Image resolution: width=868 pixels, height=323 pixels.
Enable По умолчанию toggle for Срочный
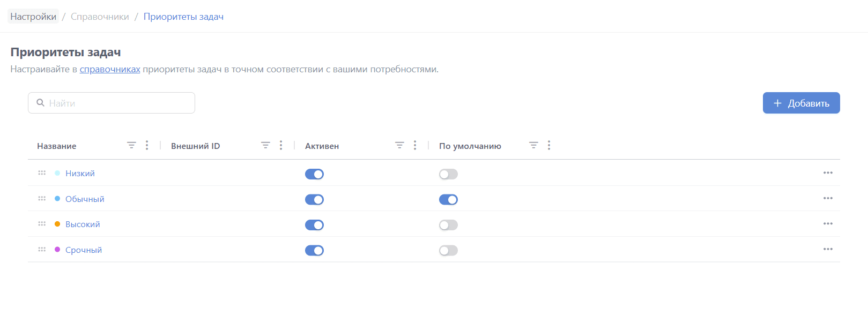click(448, 251)
